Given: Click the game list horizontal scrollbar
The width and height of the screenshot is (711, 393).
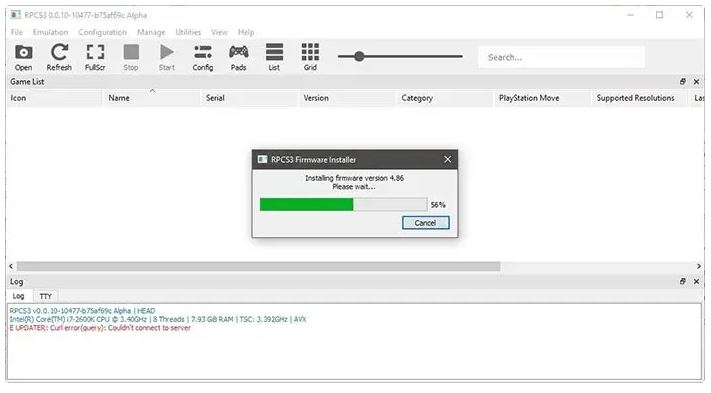Looking at the screenshot, I should click(258, 266).
